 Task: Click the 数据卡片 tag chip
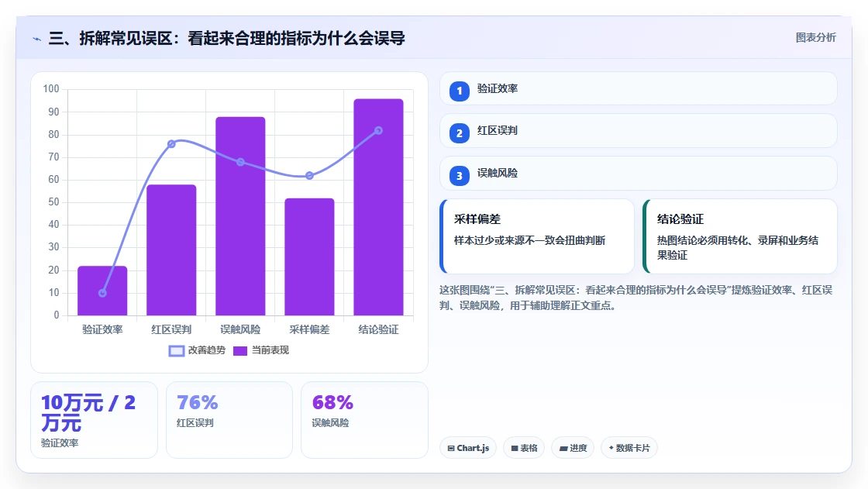[629, 448]
